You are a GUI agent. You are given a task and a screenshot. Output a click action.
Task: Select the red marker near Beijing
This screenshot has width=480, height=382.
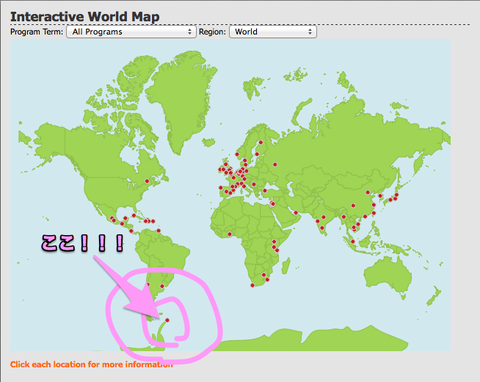368,192
